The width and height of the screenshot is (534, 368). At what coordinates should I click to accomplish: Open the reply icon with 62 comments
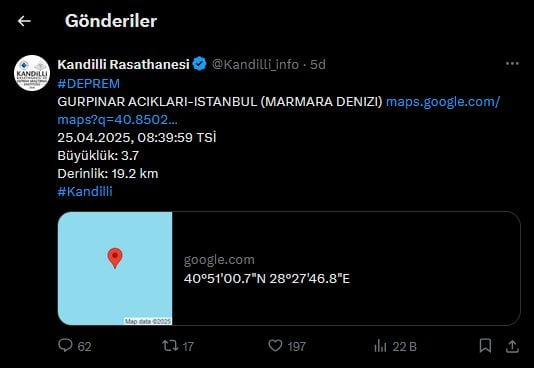(x=65, y=345)
